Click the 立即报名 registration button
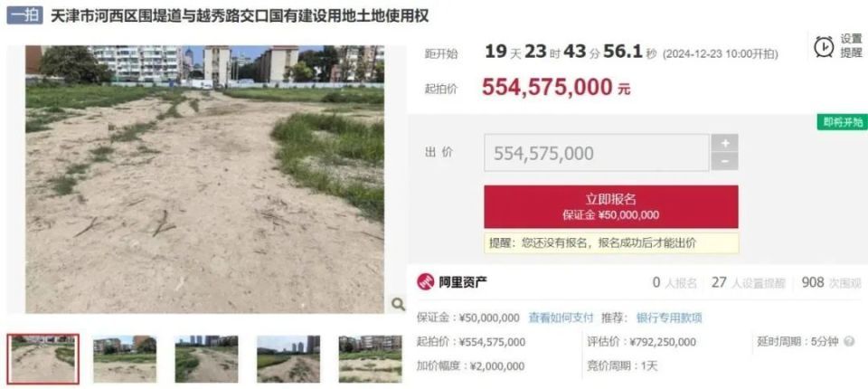Viewport: 868px width, 389px height. (611, 206)
